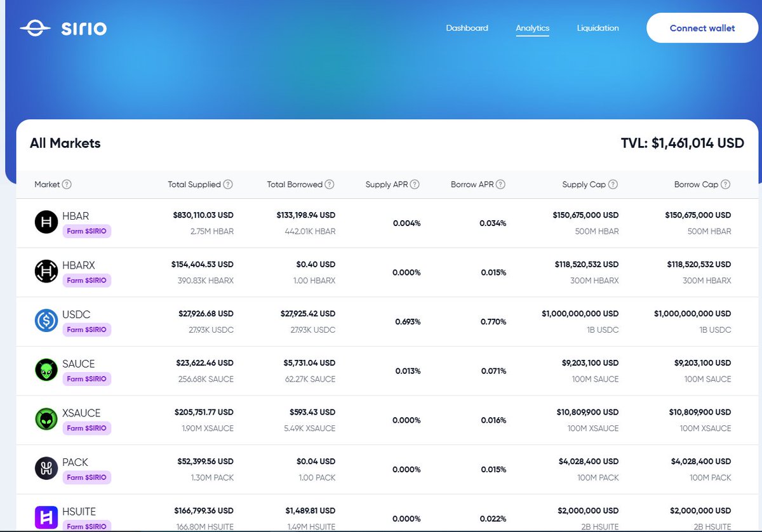This screenshot has height=532, width=762.
Task: Click the XSAUCE token icon
Action: [46, 419]
